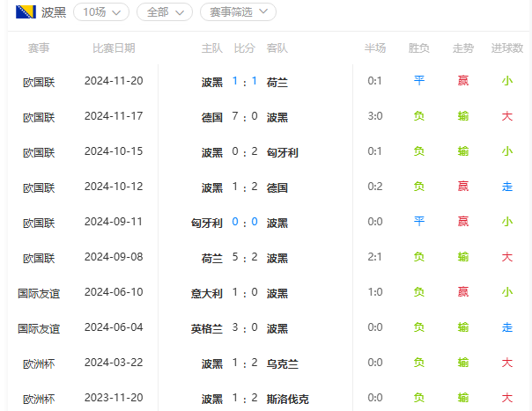Click 走 goals mark on 英格兰 row
Image resolution: width=532 pixels, height=411 pixels.
[506, 327]
